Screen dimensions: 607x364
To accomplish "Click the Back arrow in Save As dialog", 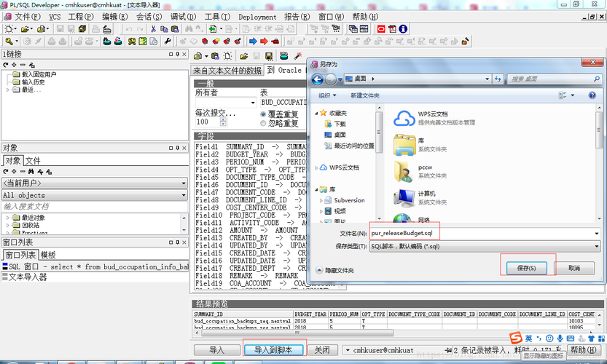I will coord(318,79).
